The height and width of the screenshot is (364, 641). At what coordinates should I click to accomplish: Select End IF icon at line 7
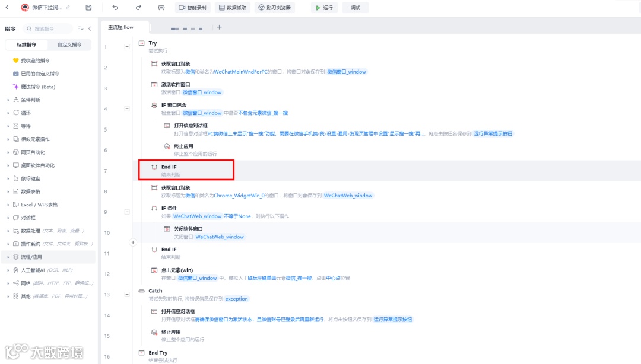click(x=154, y=167)
